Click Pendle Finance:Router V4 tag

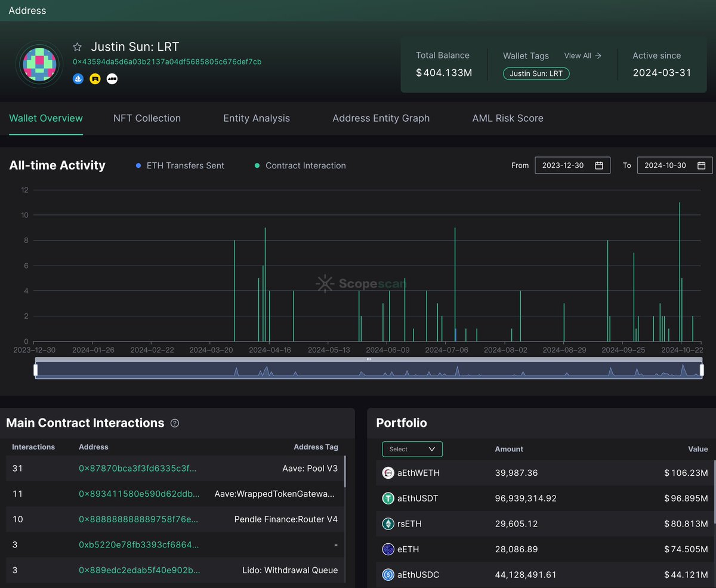tap(286, 519)
